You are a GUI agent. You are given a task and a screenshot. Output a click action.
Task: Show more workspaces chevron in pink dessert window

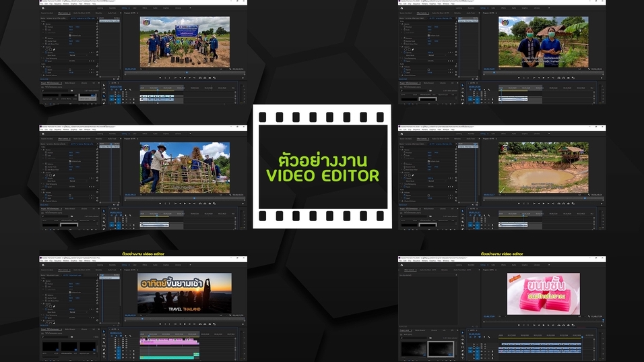pyautogui.click(x=549, y=265)
